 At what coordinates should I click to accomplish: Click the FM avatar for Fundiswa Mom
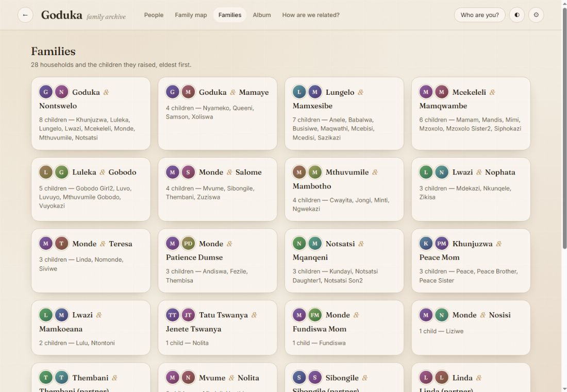[x=315, y=315]
